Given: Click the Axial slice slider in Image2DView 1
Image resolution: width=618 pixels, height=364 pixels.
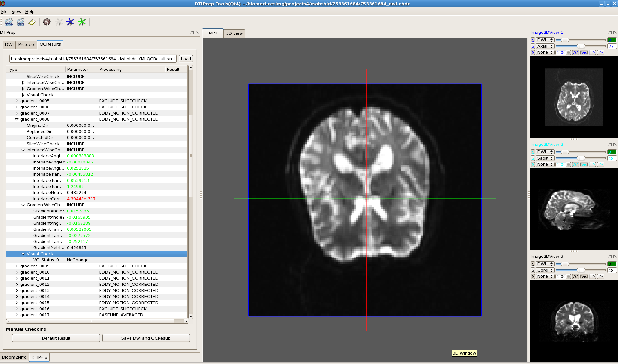Looking at the screenshot, I should click(581, 46).
